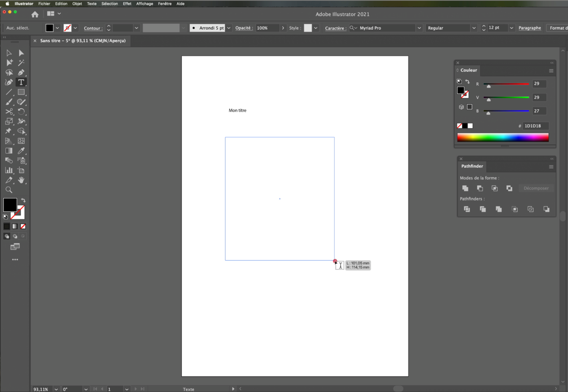This screenshot has height=392, width=568.
Task: Open the Caractère panel link
Action: click(x=336, y=28)
